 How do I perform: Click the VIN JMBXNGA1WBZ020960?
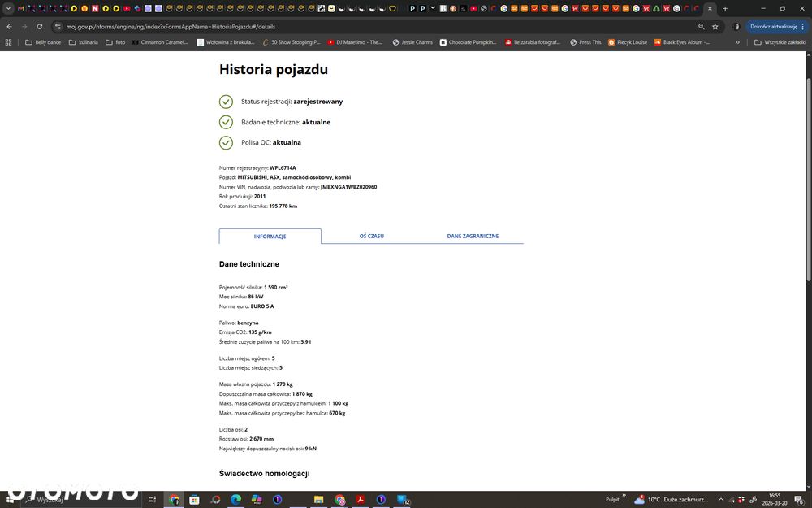[348, 187]
